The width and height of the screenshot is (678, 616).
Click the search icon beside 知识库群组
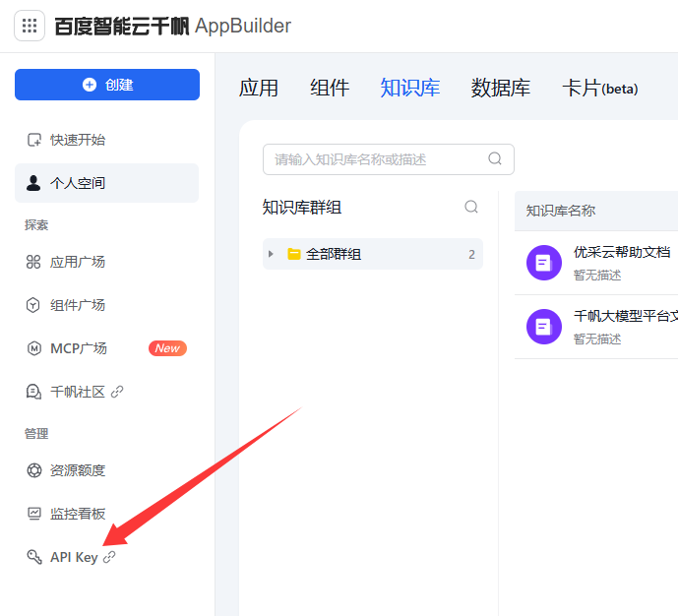point(471,207)
